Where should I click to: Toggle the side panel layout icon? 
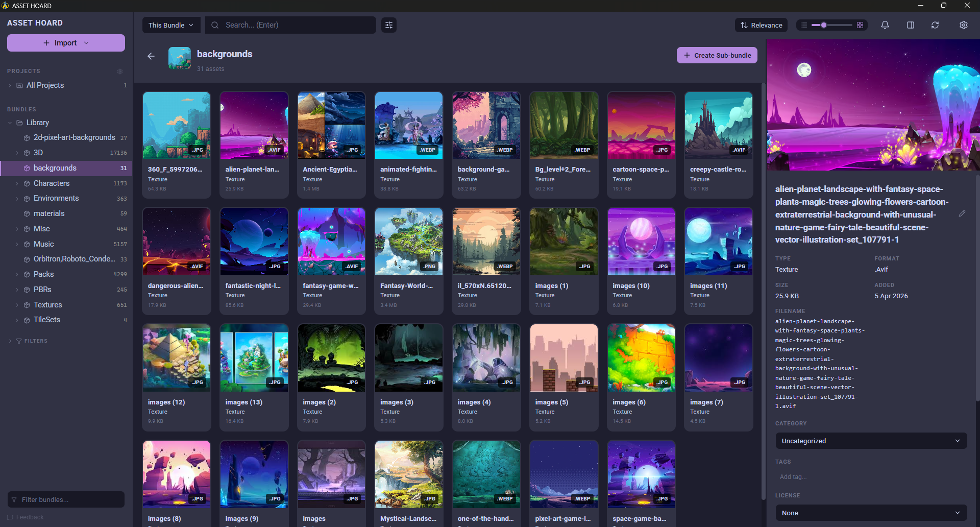pos(910,25)
